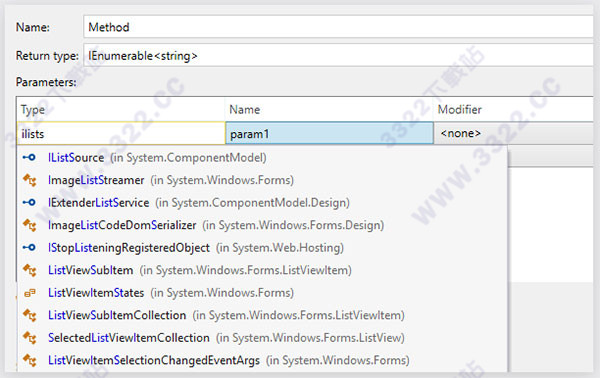Click the enum icon beside ListViewItemStates
This screenshot has height=378, width=600.
(30, 293)
